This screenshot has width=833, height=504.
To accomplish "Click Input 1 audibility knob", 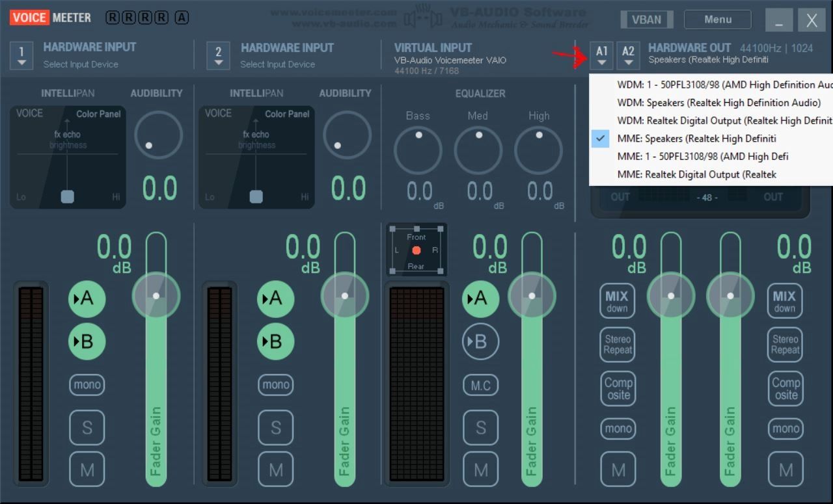I will pyautogui.click(x=158, y=135).
